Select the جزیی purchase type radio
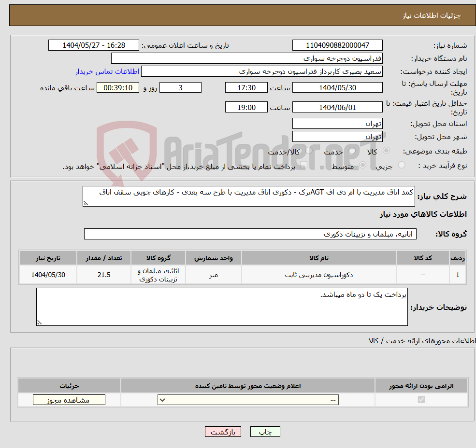Image resolution: width=476 pixels, height=448 pixels. coord(402,165)
